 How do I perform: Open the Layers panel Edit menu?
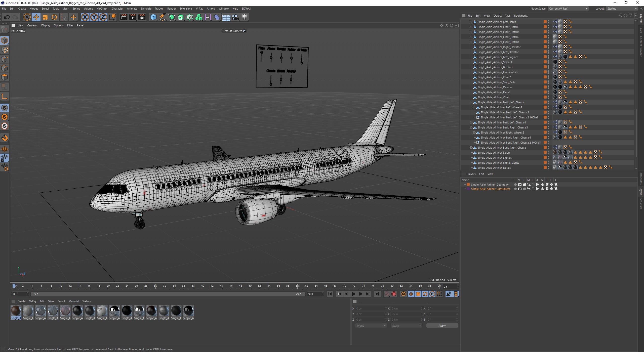click(x=481, y=174)
